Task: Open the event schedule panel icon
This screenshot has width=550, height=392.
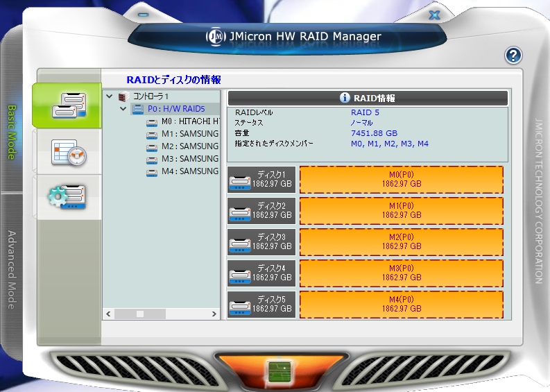Action: (x=67, y=152)
